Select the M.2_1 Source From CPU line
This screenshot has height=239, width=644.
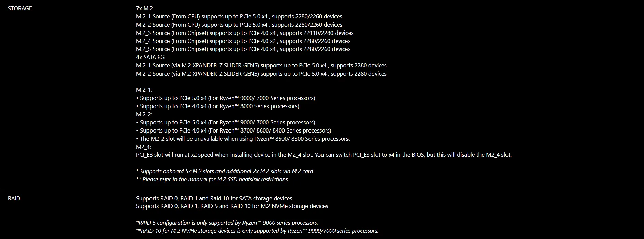239,16
